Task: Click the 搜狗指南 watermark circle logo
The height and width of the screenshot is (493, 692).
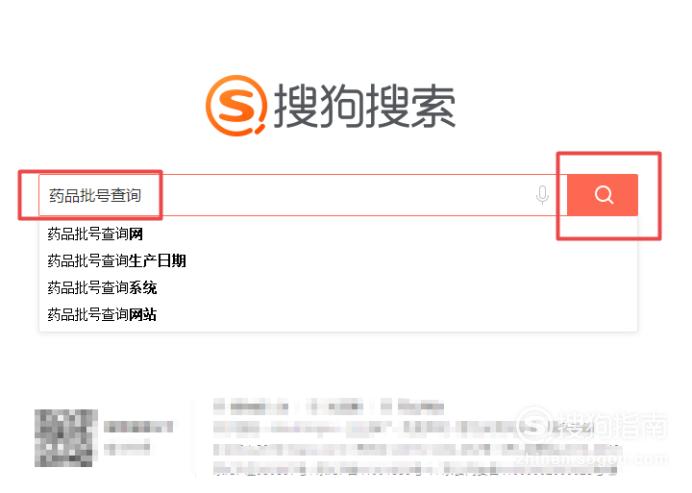Action: pos(534,425)
